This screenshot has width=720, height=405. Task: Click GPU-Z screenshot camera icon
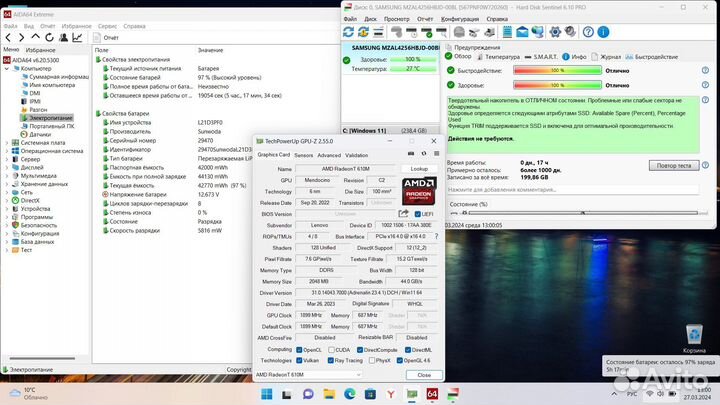(x=411, y=153)
